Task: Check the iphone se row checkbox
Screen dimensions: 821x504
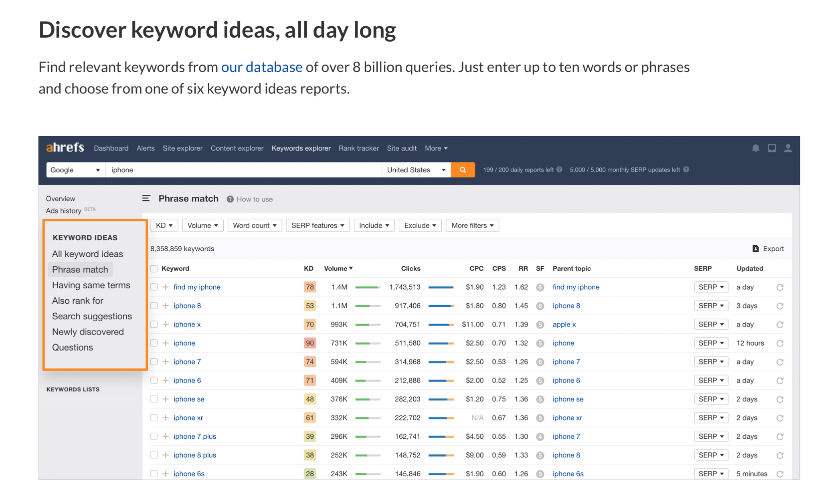Action: coord(154,399)
